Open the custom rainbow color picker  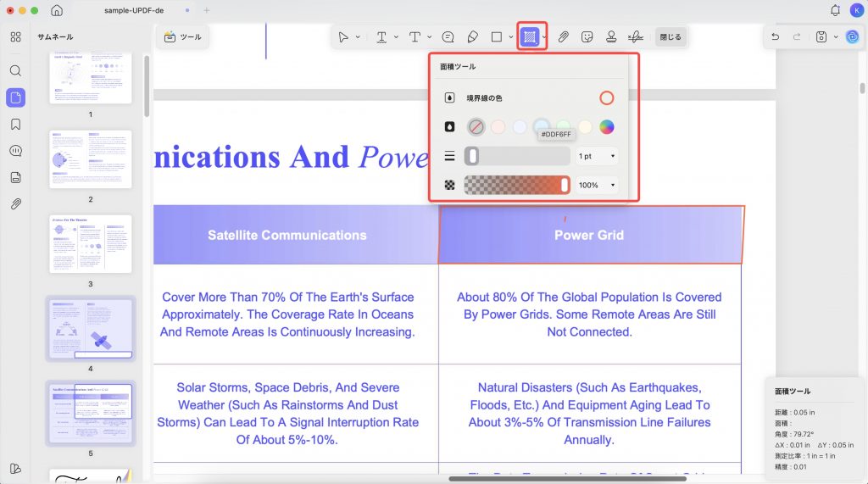point(607,127)
